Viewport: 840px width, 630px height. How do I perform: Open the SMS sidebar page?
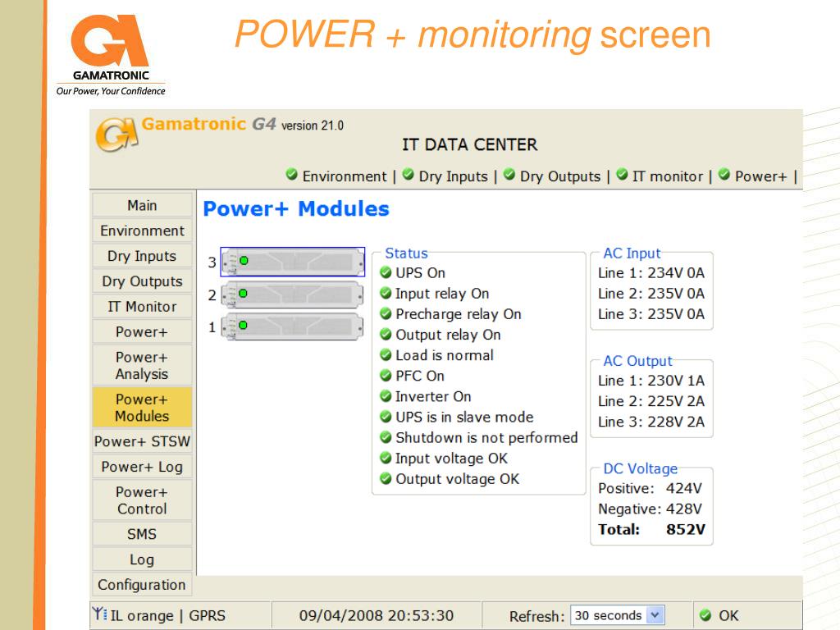[142, 534]
